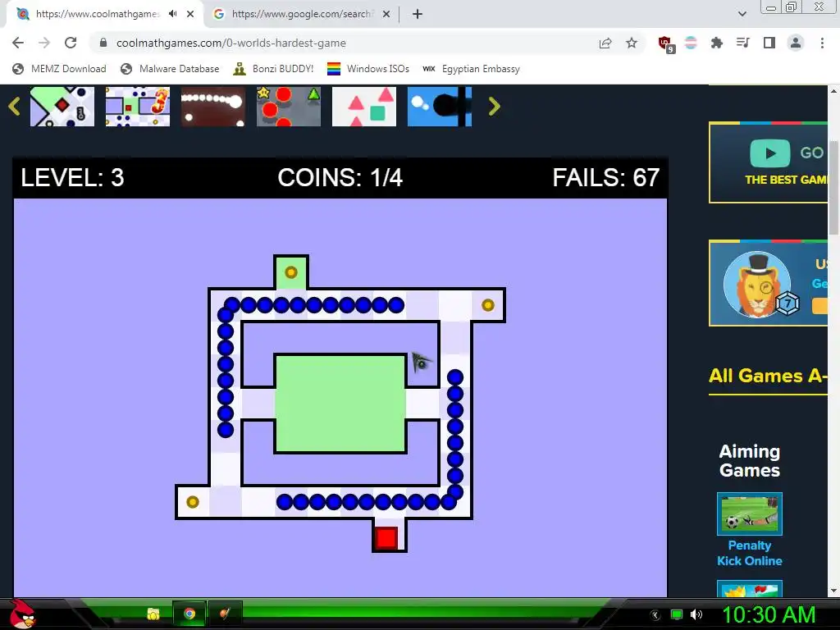
Task: Click the Chrome taskbar icon
Action: [189, 614]
